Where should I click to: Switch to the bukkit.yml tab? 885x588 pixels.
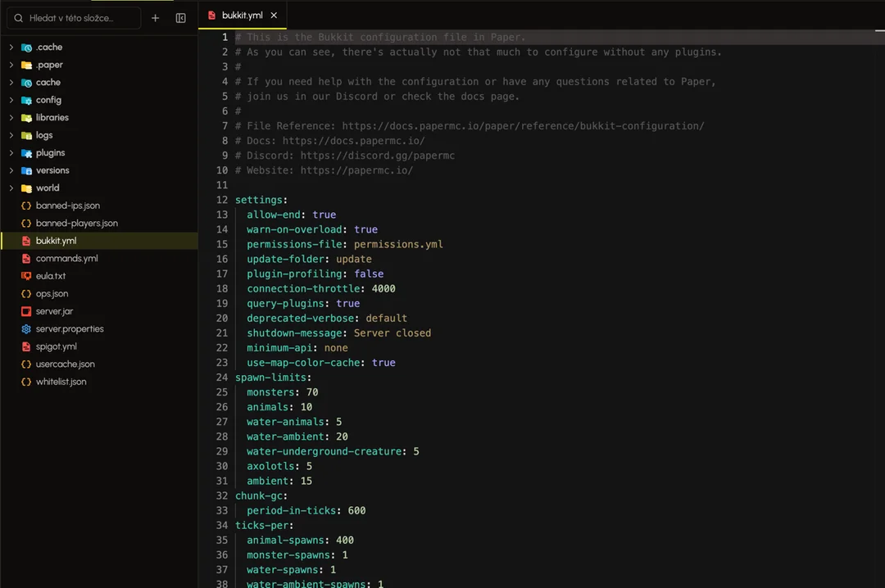242,16
